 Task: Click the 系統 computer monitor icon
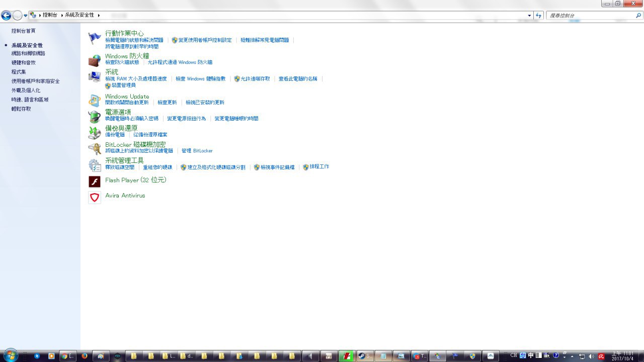[95, 77]
